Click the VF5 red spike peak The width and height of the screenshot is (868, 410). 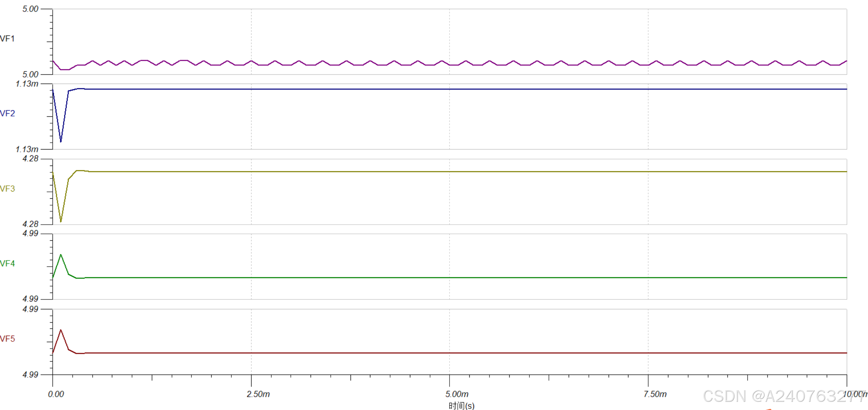pos(61,330)
